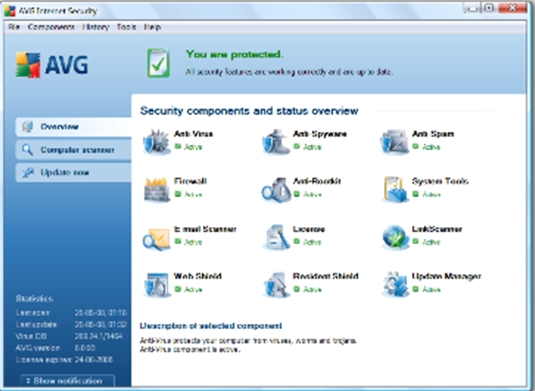This screenshot has height=391, width=535.
Task: Select the Firewall label
Action: point(190,181)
